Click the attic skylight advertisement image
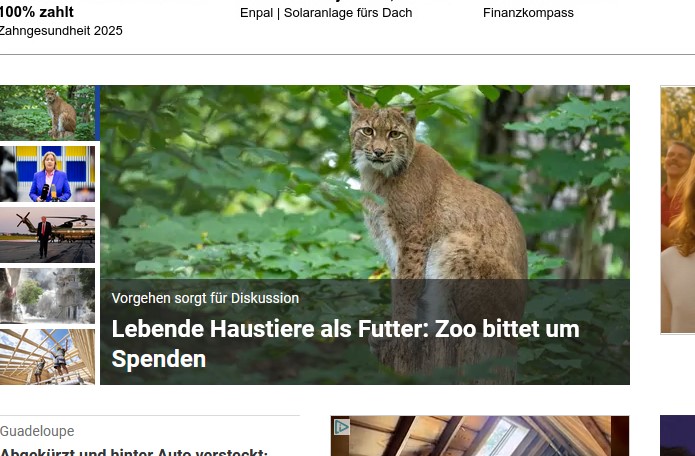Viewport: 695px width, 456px height. [480, 436]
